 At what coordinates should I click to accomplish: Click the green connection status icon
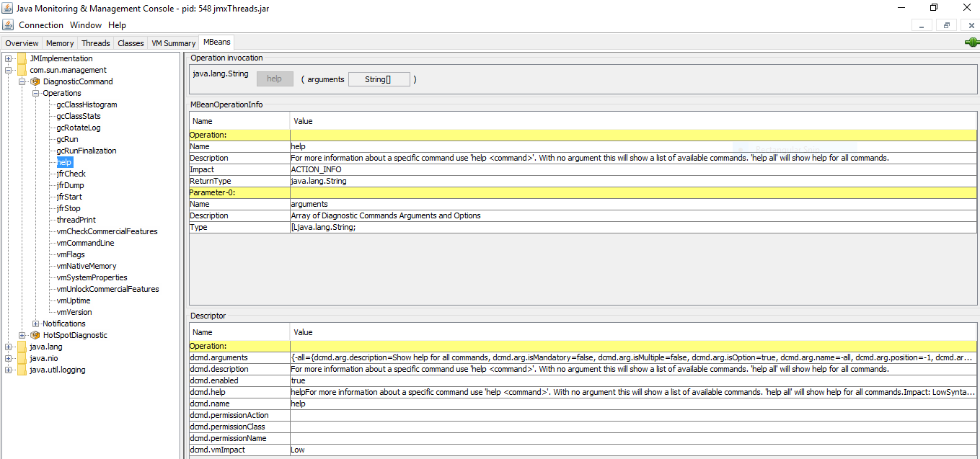[x=973, y=43]
